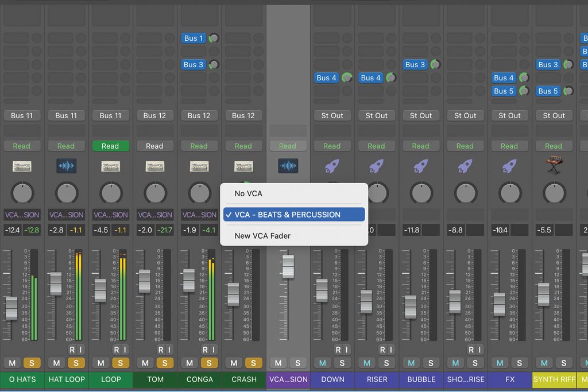
Task: Adjust the CRASH channel volume fader
Action: [x=232, y=293]
